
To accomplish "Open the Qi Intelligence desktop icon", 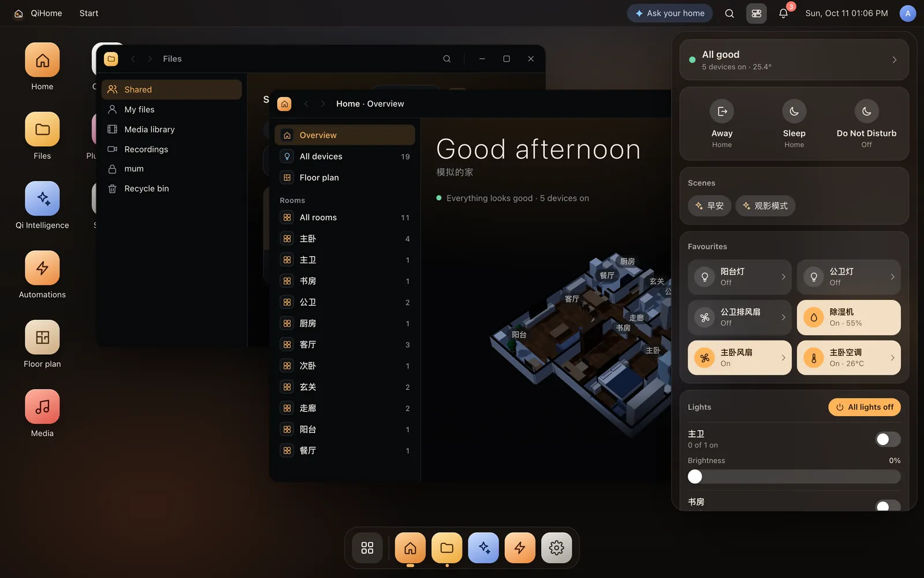I will (x=42, y=198).
